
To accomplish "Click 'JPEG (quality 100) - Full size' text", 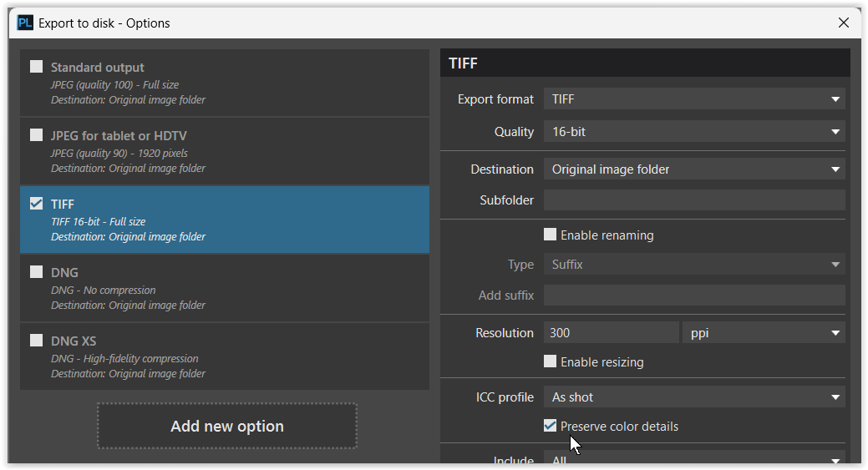I will pyautogui.click(x=115, y=84).
